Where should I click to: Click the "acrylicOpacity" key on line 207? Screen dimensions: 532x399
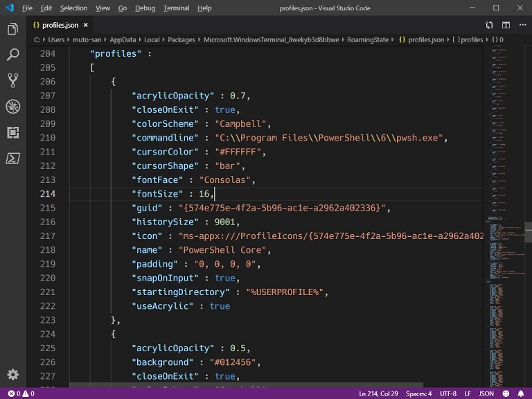[x=173, y=96]
